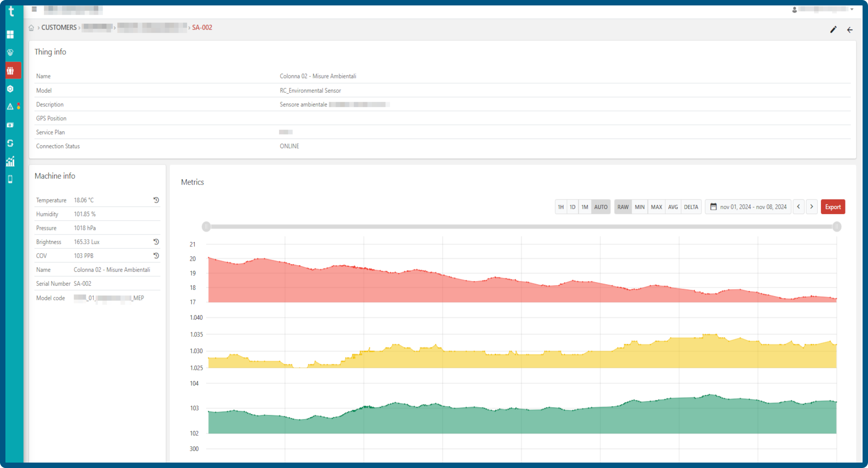Select the AVG aggregation toggle

pyautogui.click(x=673, y=207)
